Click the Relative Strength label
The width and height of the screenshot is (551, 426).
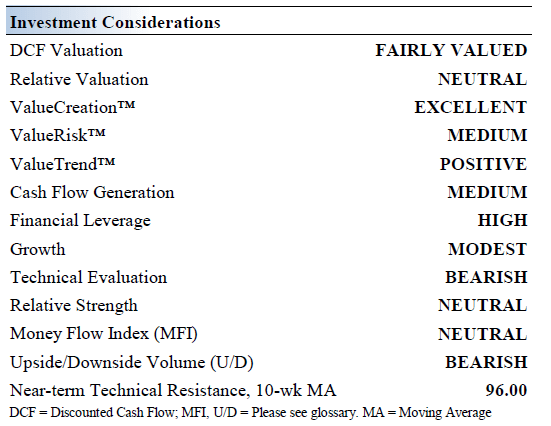tap(74, 306)
